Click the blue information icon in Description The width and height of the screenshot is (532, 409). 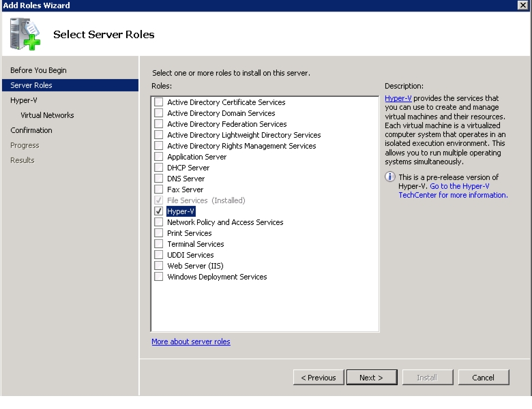[x=390, y=177]
